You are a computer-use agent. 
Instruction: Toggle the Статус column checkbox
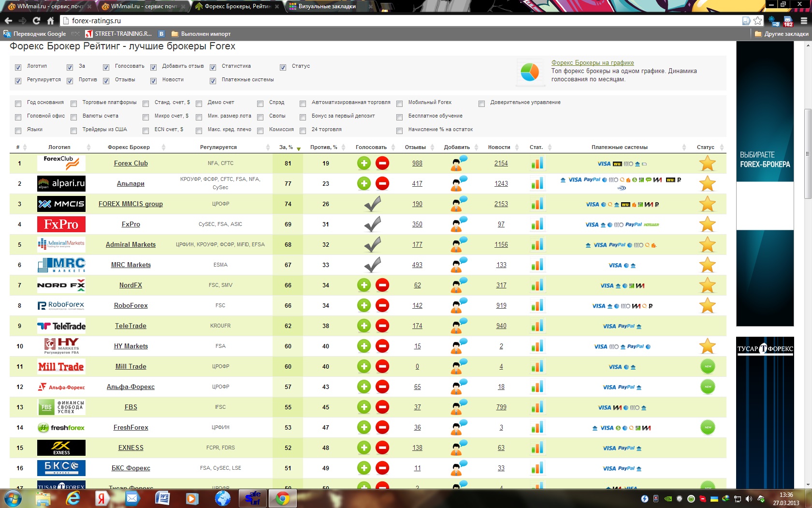[283, 67]
